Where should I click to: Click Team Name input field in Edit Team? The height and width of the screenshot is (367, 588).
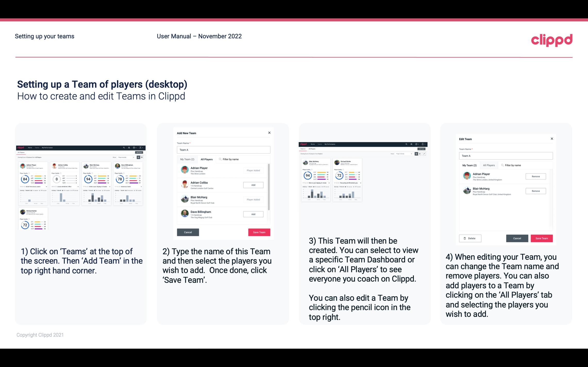(x=505, y=156)
